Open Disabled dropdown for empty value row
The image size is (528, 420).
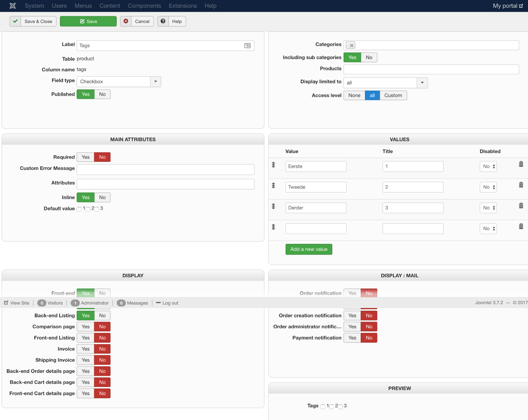click(x=488, y=229)
